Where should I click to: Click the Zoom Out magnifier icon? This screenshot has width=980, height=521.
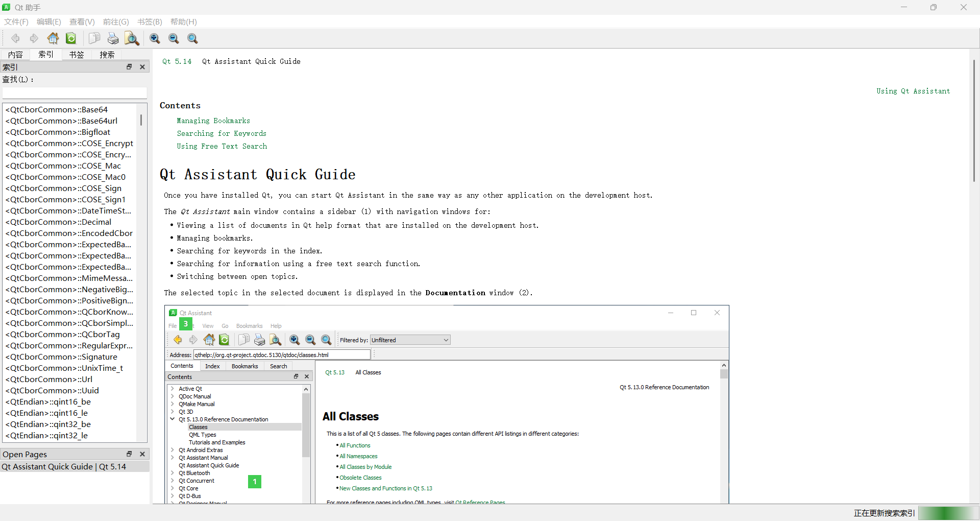click(x=174, y=38)
